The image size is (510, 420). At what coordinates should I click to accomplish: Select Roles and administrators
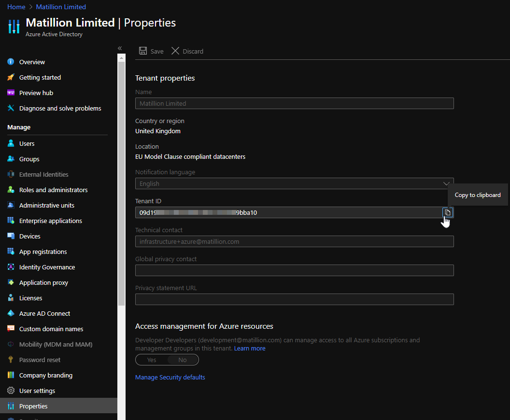[x=53, y=190]
